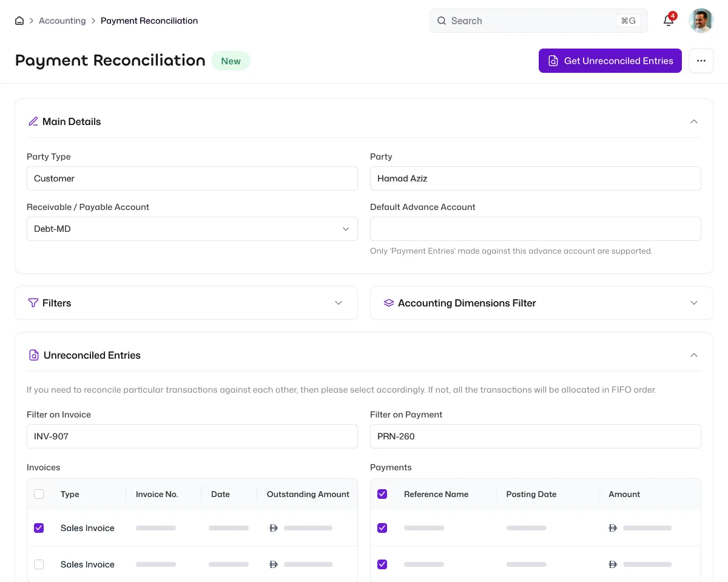
Task: Click the document icon beside Unreconciled Entries
Action: click(x=34, y=355)
